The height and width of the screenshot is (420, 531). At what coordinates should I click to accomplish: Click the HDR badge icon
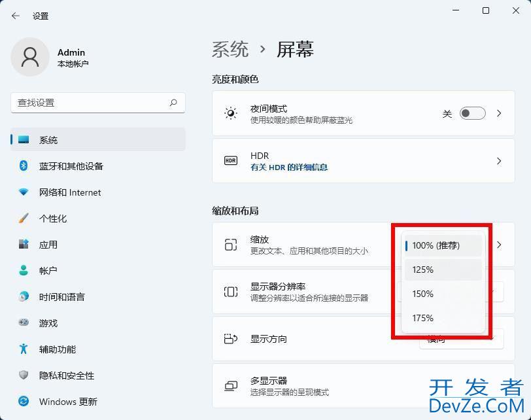point(231,160)
